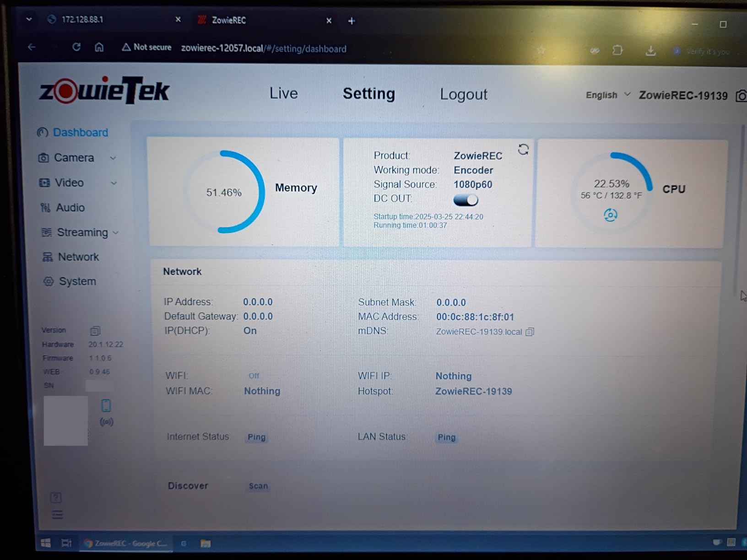The height and width of the screenshot is (560, 747).
Task: Click the refresh icon in product info card
Action: click(523, 150)
